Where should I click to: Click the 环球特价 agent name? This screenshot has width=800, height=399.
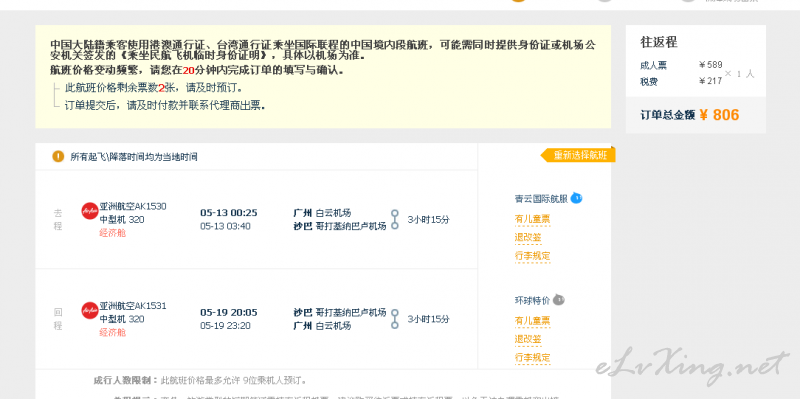pyautogui.click(x=532, y=301)
